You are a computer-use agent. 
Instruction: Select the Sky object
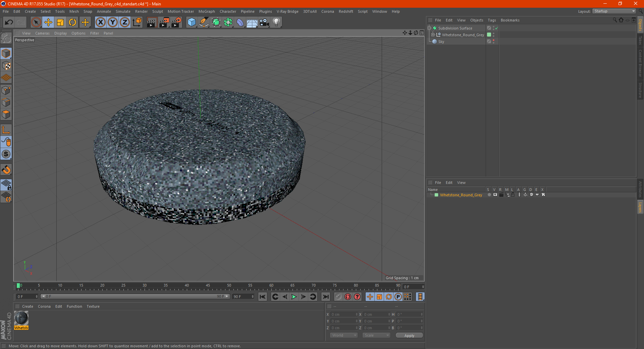(441, 42)
